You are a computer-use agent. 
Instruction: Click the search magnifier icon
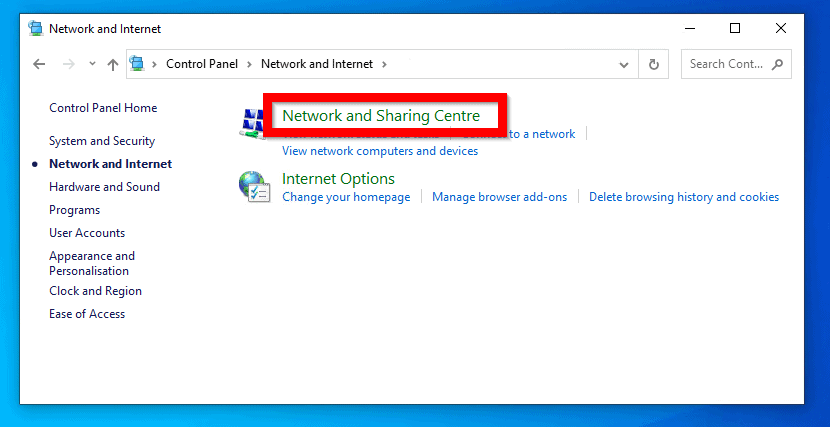tap(777, 64)
